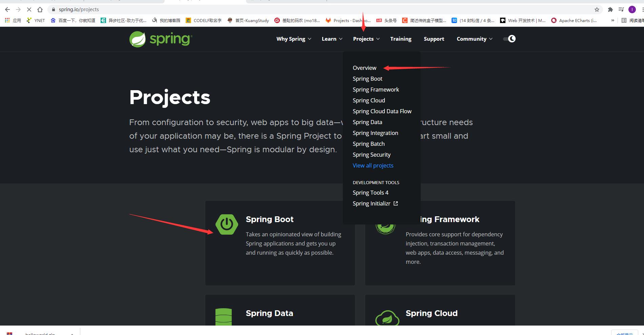This screenshot has height=335, width=644.
Task: Click the Spring Boot power icon
Action: (x=227, y=224)
